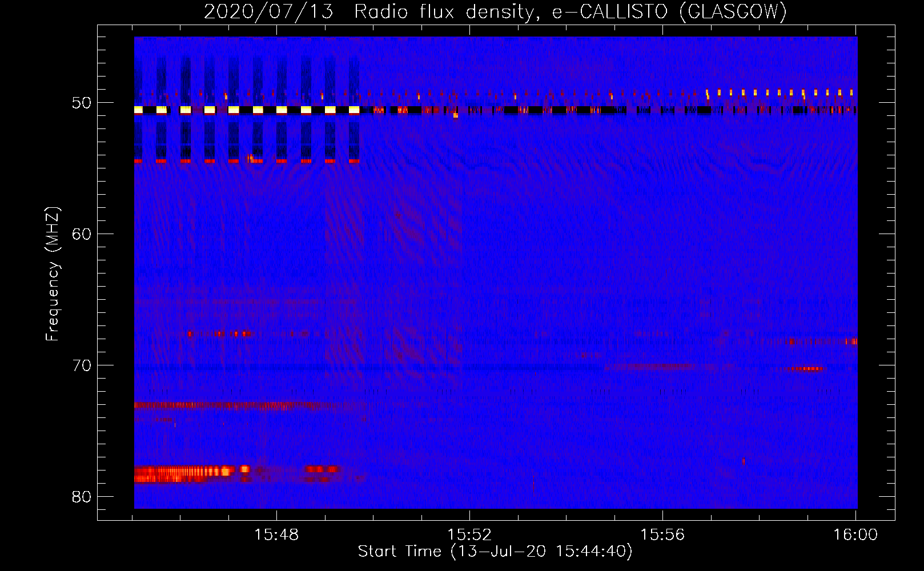Click the 60 frequency tick label
924x571 pixels.
pyautogui.click(x=82, y=234)
